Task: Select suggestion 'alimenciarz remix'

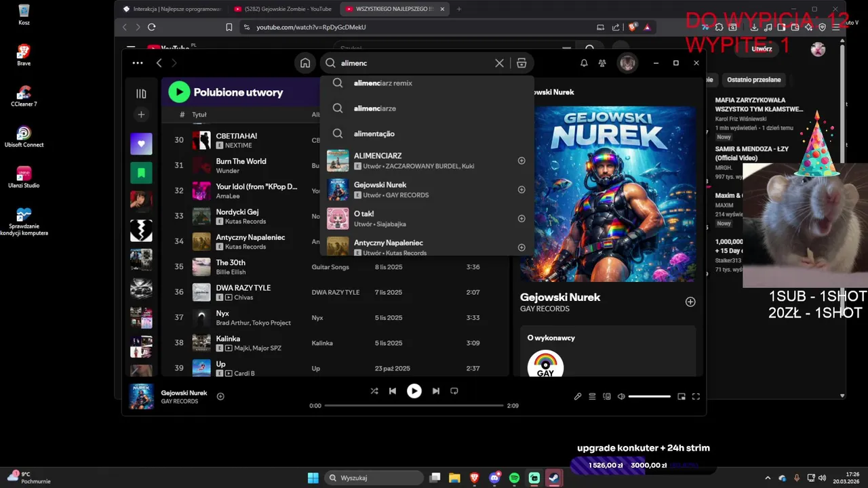Action: pos(426,83)
